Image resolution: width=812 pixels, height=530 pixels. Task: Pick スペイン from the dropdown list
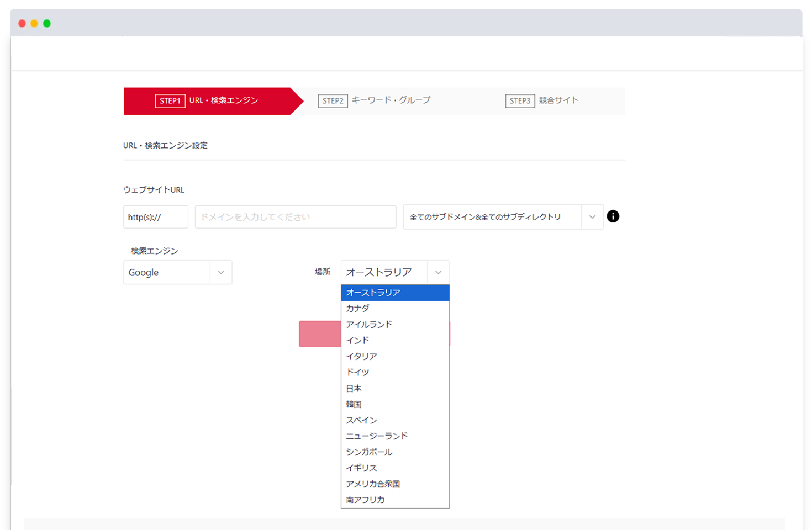(x=395, y=421)
